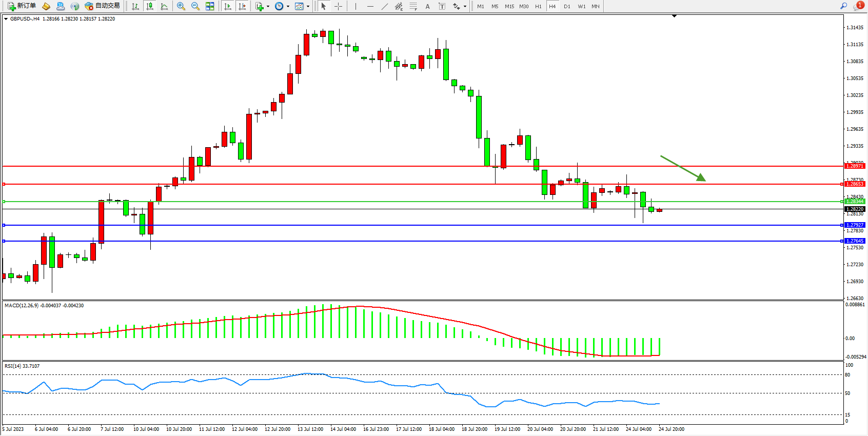Switch to the M15 timeframe
This screenshot has width=868, height=436.
click(509, 6)
